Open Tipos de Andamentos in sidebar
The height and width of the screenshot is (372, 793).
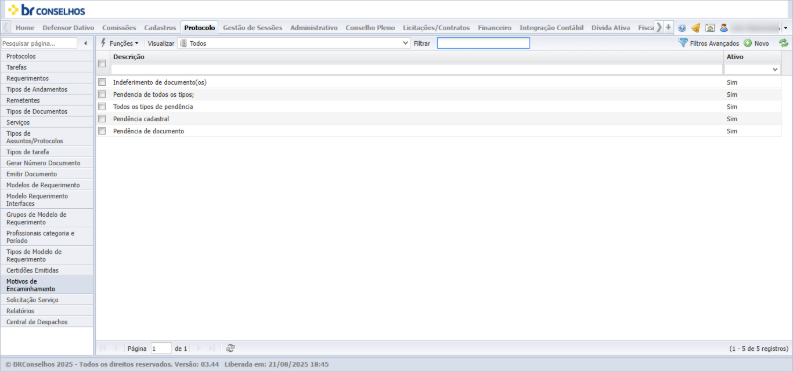click(47, 89)
